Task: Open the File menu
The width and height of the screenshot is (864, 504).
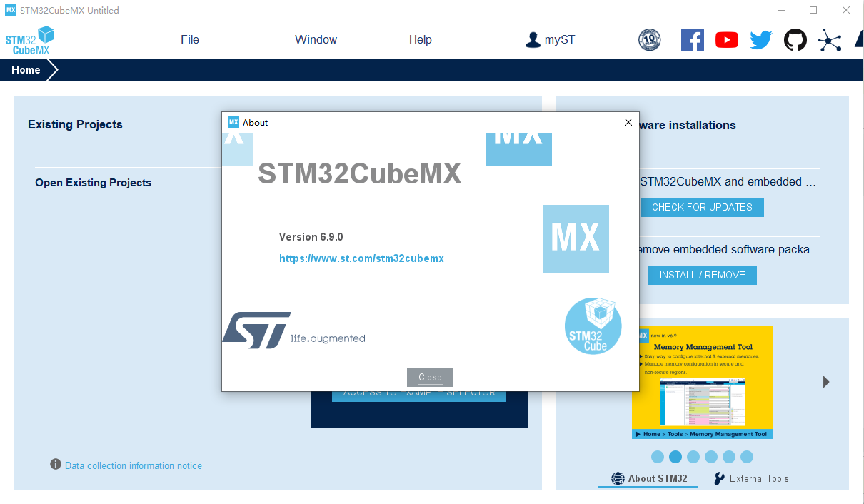Action: coord(190,40)
